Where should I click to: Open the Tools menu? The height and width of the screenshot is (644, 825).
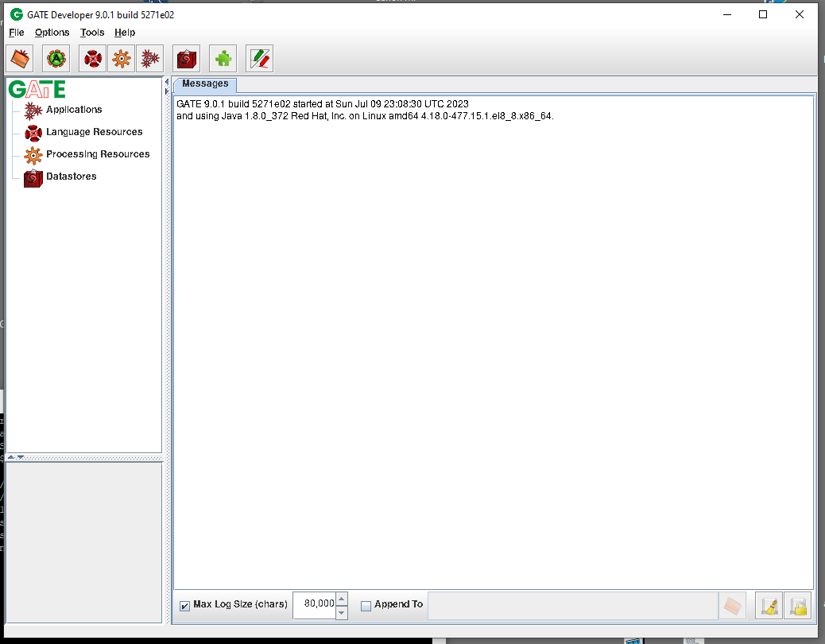pos(92,33)
